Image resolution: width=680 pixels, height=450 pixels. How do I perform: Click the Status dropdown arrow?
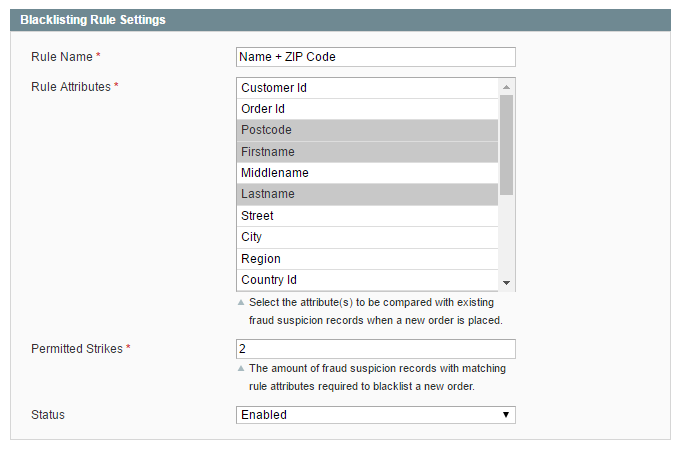click(x=506, y=415)
